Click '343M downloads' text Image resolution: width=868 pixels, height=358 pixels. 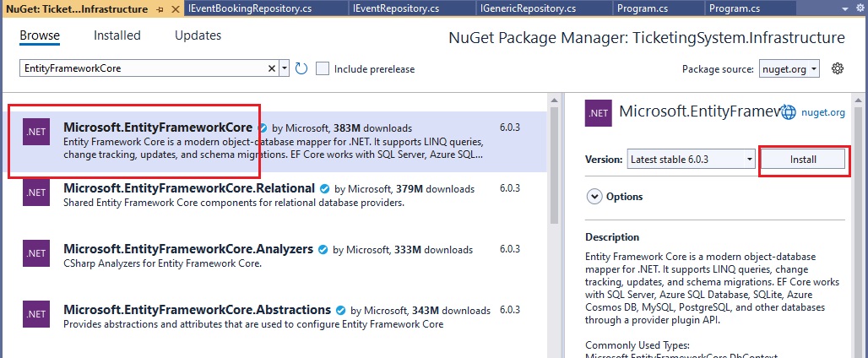pyautogui.click(x=451, y=311)
